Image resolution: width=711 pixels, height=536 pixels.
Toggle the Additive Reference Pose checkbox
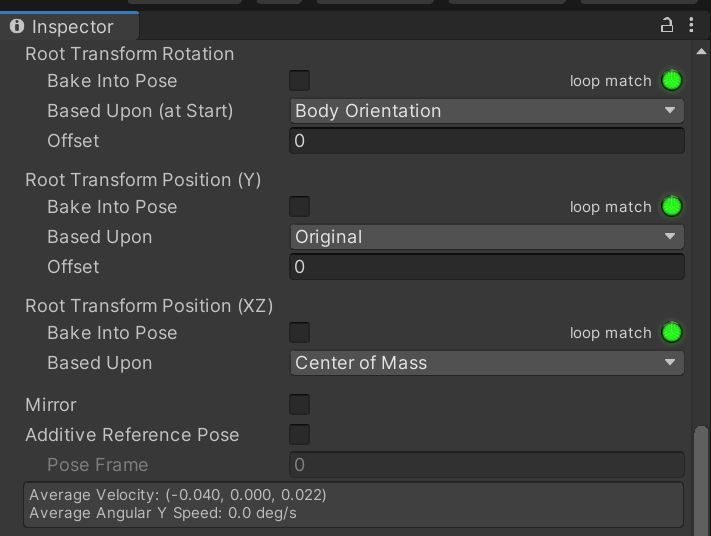tap(300, 434)
